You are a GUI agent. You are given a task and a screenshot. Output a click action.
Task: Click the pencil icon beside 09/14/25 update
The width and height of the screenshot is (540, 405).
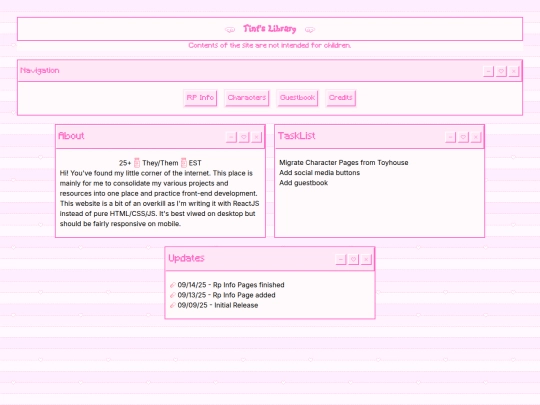173,285
